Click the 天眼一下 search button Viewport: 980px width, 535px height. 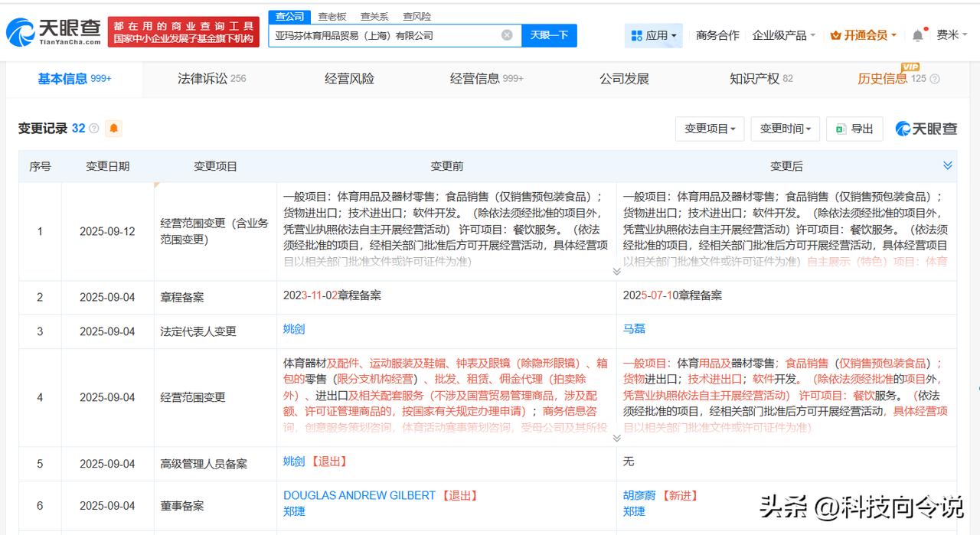click(549, 35)
